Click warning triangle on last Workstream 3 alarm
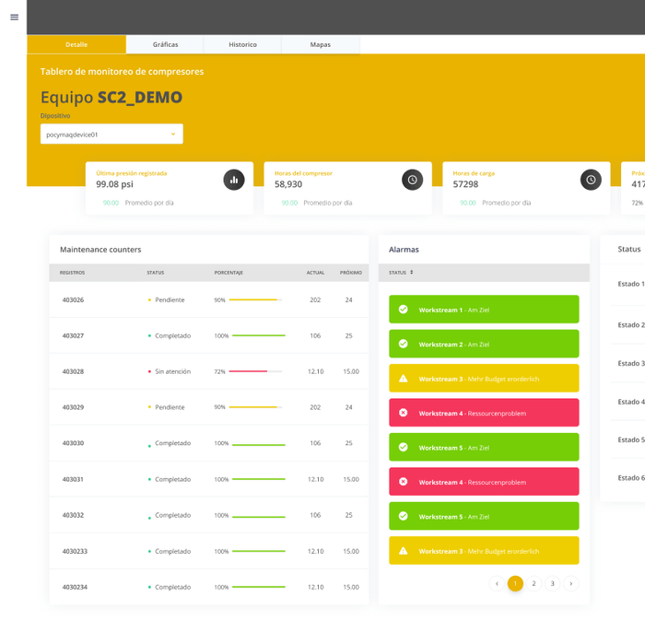 [x=404, y=551]
